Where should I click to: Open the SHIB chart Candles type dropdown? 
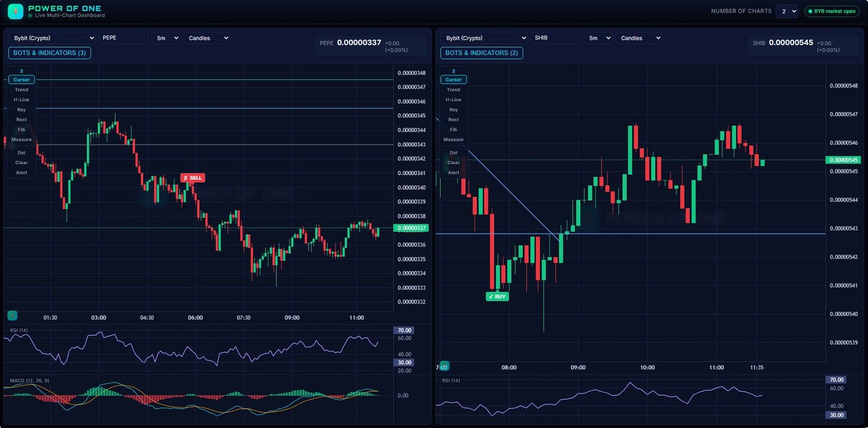(x=639, y=38)
